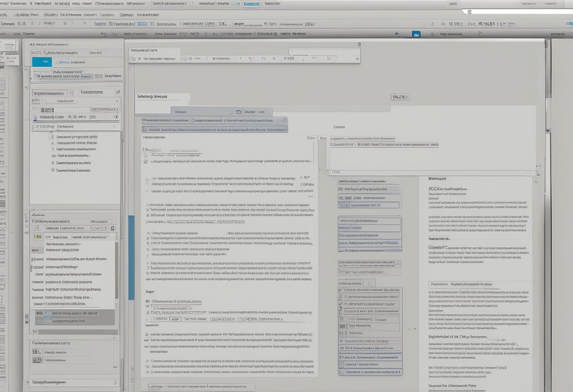Open the first menu in the top menu bar
Viewport: 573px width, 392px height.
[4, 3]
